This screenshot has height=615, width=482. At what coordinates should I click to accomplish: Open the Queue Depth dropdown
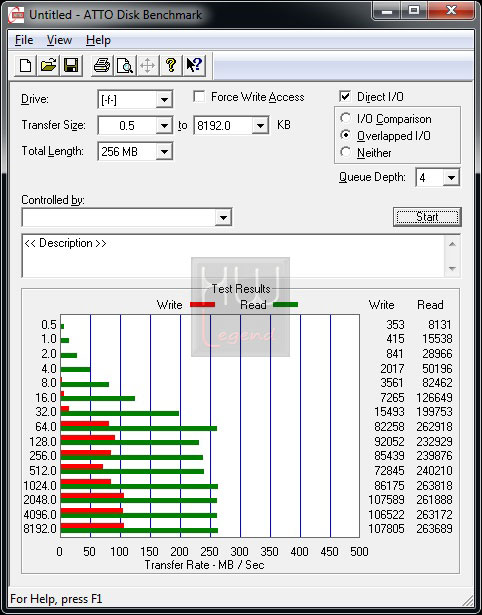click(x=451, y=178)
